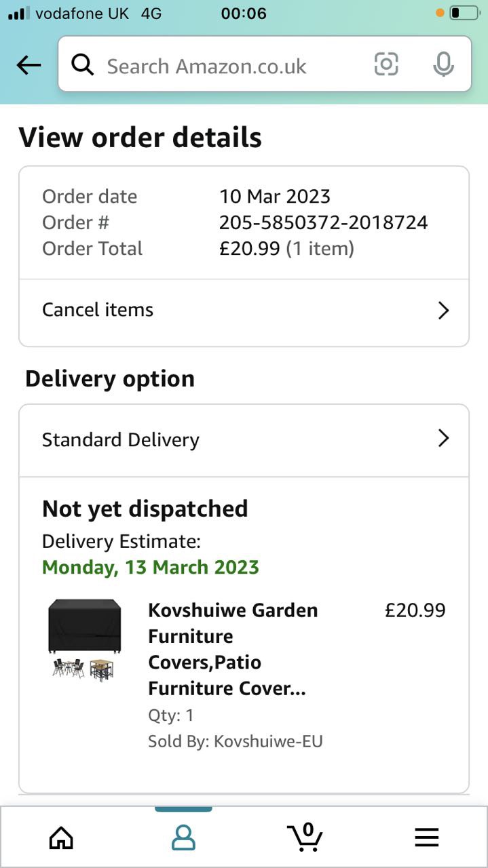Viewport: 488px width, 868px height.
Task: Tap the seller name Kovshuiwe-EU
Action: pyautogui.click(x=267, y=741)
